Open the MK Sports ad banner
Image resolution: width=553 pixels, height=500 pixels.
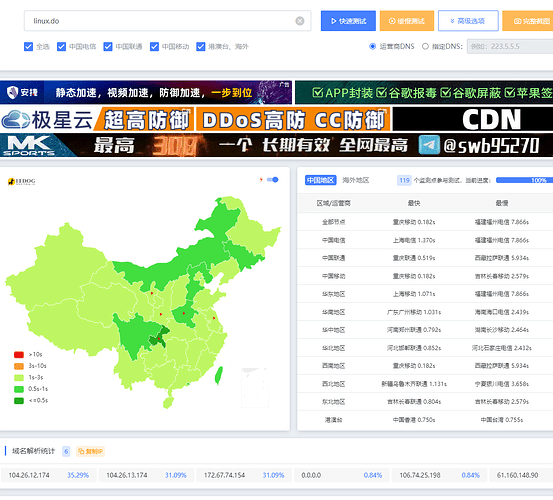coord(276,145)
